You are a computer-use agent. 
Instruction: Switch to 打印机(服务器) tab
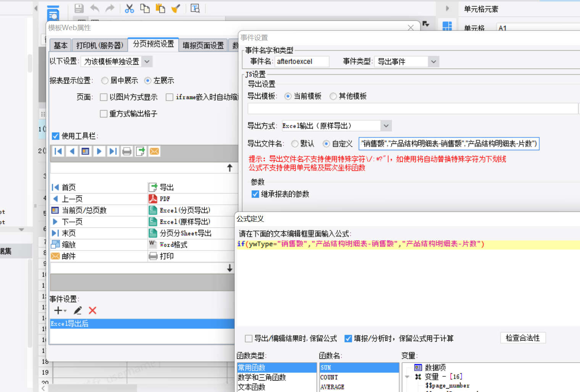[x=100, y=45]
